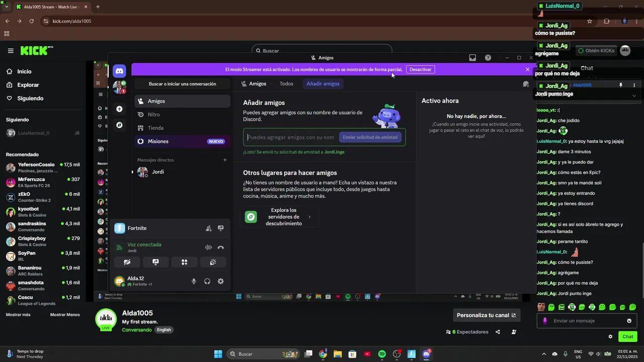Open Windows Start menu

pos(218,354)
